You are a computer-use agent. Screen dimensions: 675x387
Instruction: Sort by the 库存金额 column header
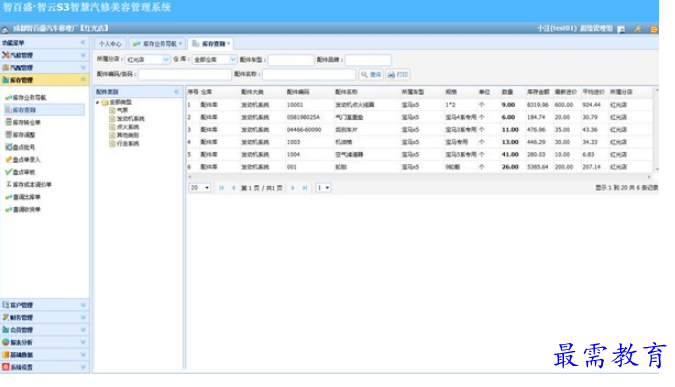tap(538, 92)
